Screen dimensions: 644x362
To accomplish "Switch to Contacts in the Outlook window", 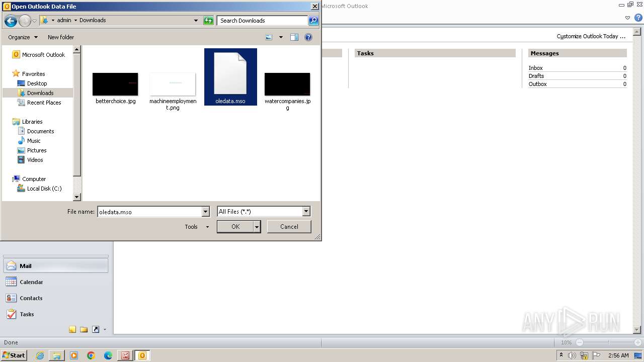I will point(56,298).
